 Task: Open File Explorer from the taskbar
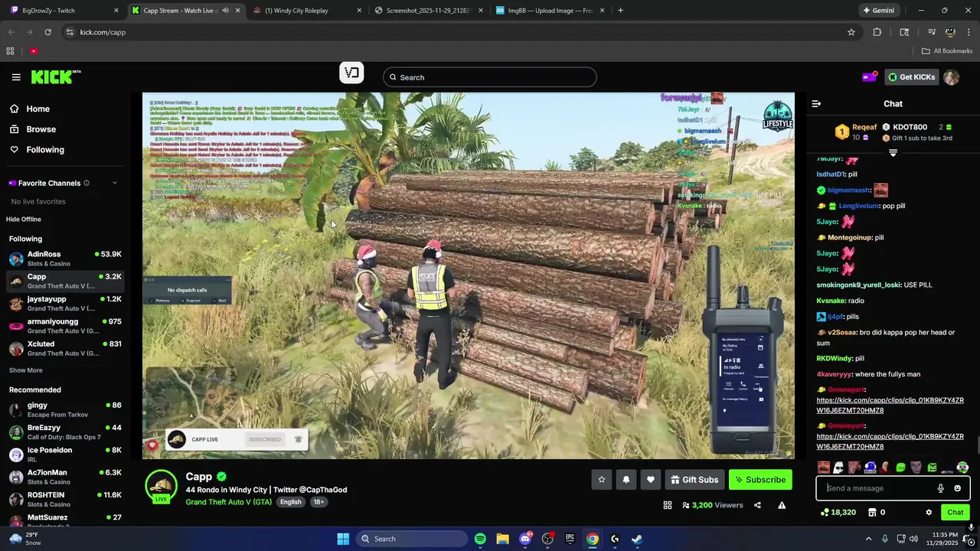[502, 539]
